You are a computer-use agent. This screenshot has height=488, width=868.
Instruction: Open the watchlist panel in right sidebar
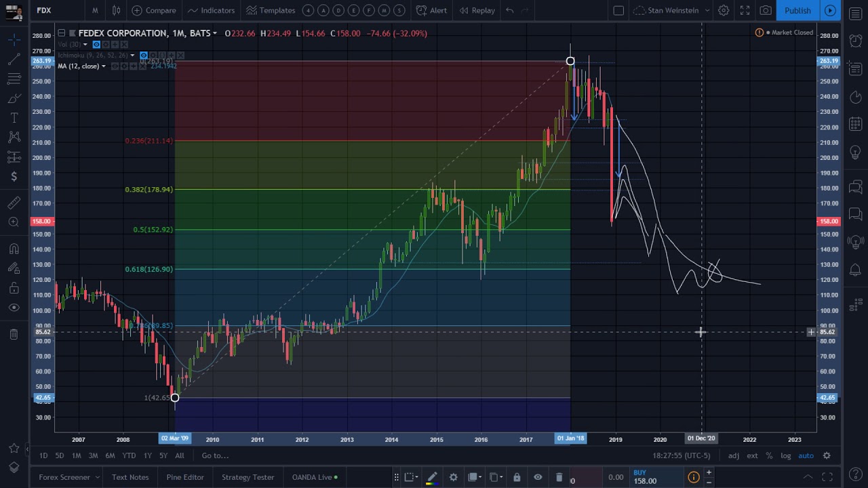[x=855, y=14]
